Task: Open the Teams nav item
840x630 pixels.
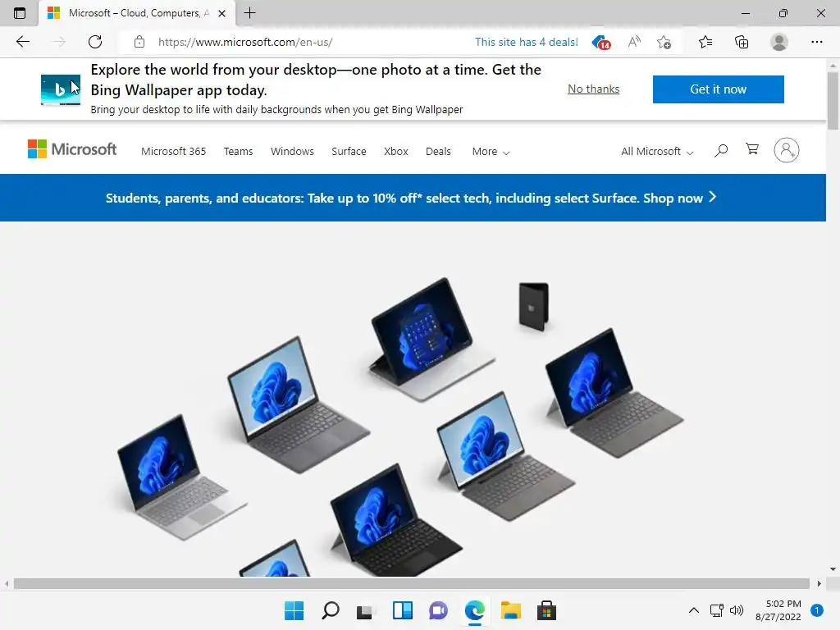Action: coord(239,152)
